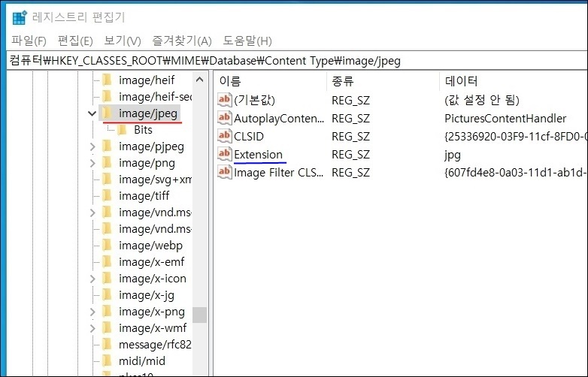The image size is (588, 377).
Task: Click the tree pane scrollbar thumb
Action: [199, 315]
